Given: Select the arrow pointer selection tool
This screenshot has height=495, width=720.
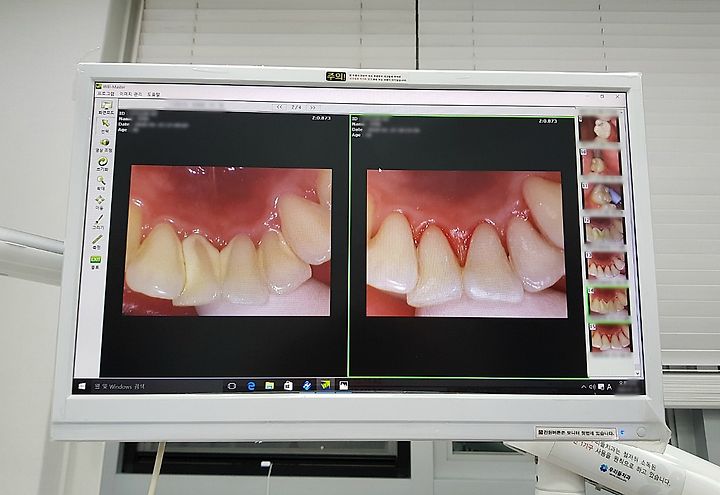Looking at the screenshot, I should click(x=105, y=124).
